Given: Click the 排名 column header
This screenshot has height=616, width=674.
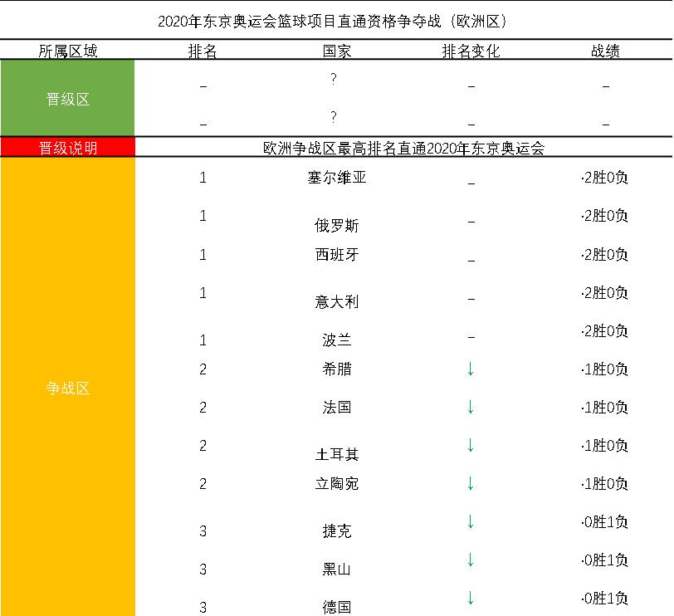Looking at the screenshot, I should click(x=202, y=49).
